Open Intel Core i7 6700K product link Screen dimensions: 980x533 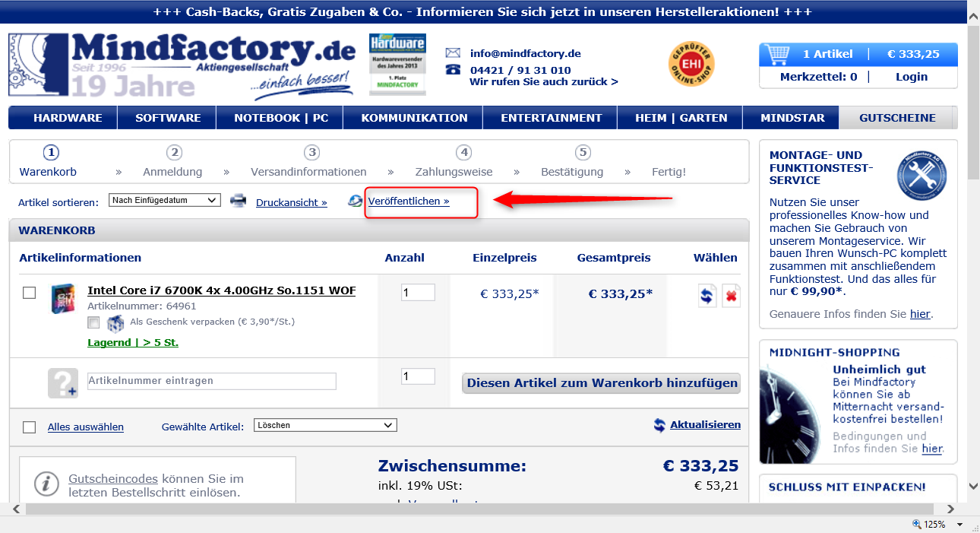pos(222,290)
